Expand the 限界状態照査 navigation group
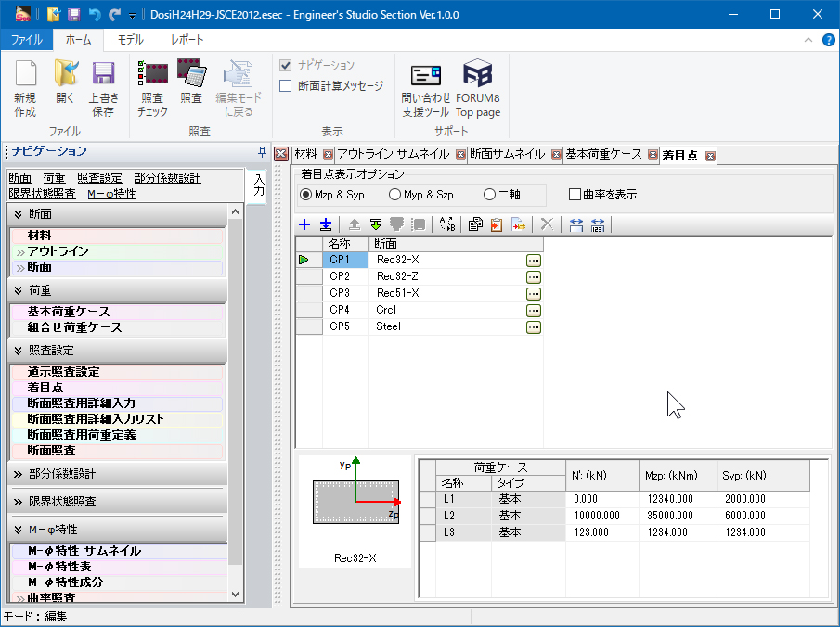Screen dimensions: 840x627 19,502
